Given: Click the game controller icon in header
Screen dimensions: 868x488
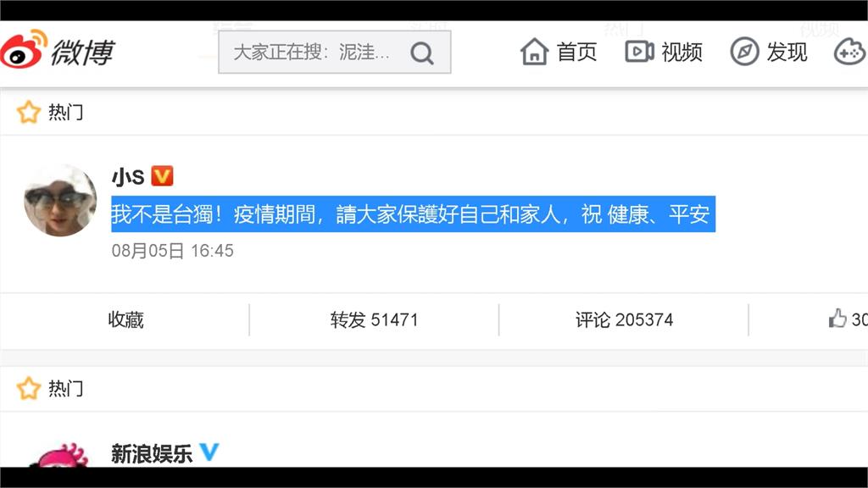Looking at the screenshot, I should point(849,52).
